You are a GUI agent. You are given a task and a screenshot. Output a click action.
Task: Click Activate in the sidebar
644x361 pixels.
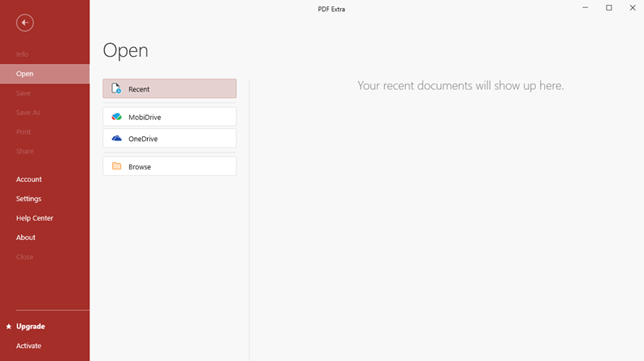pyautogui.click(x=45, y=346)
